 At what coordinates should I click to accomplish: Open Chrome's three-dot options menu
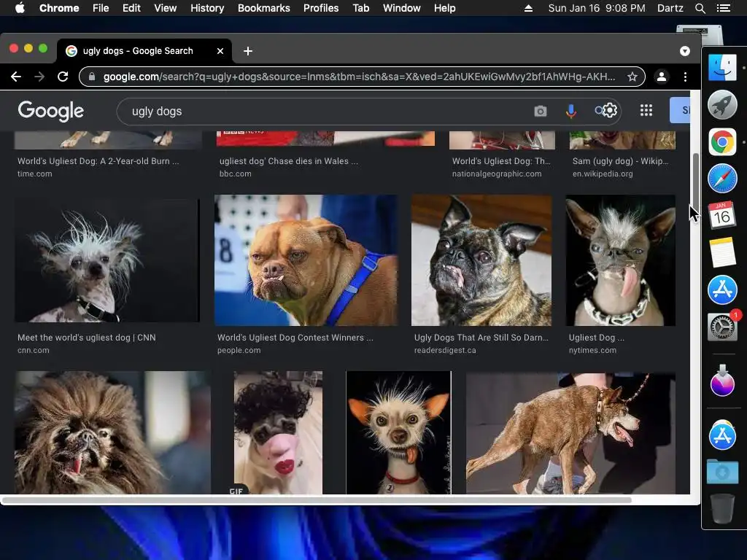(685, 77)
